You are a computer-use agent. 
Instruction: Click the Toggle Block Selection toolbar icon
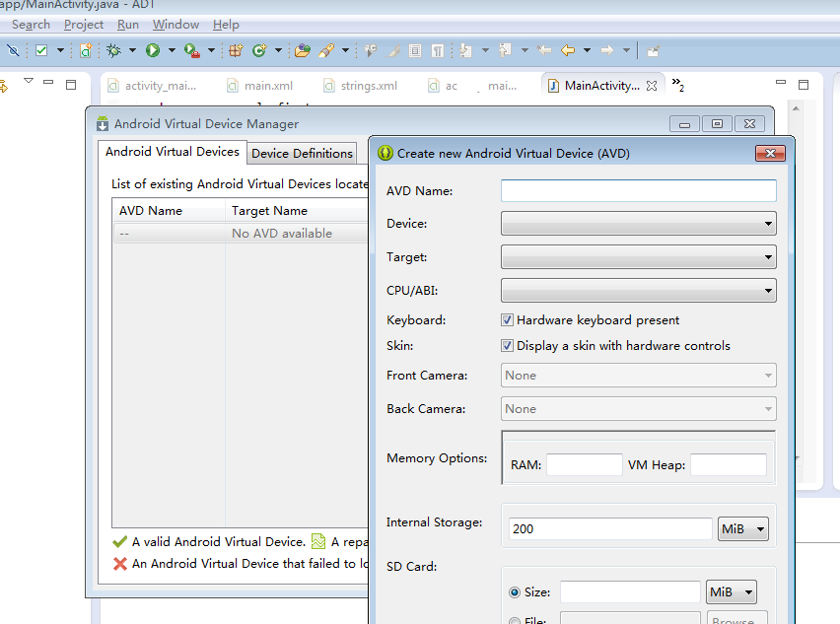coord(415,50)
